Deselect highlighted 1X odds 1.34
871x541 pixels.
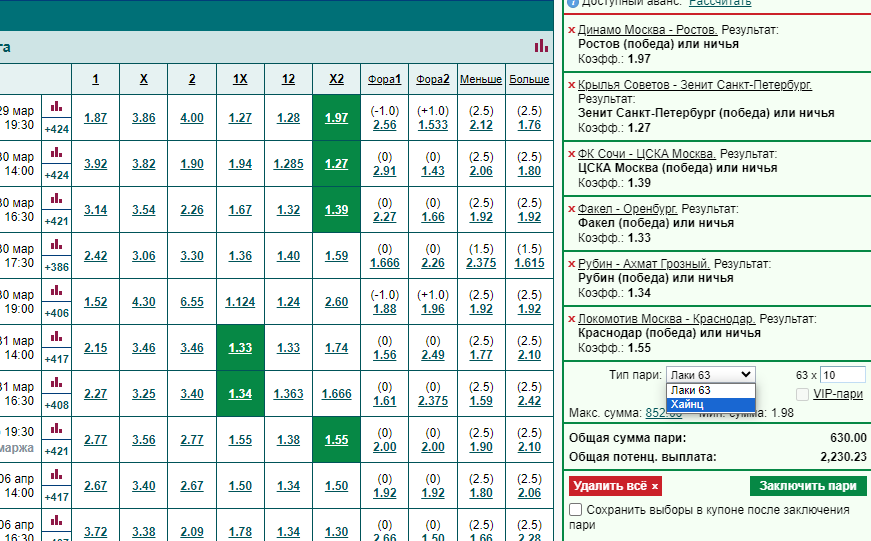pos(240,394)
